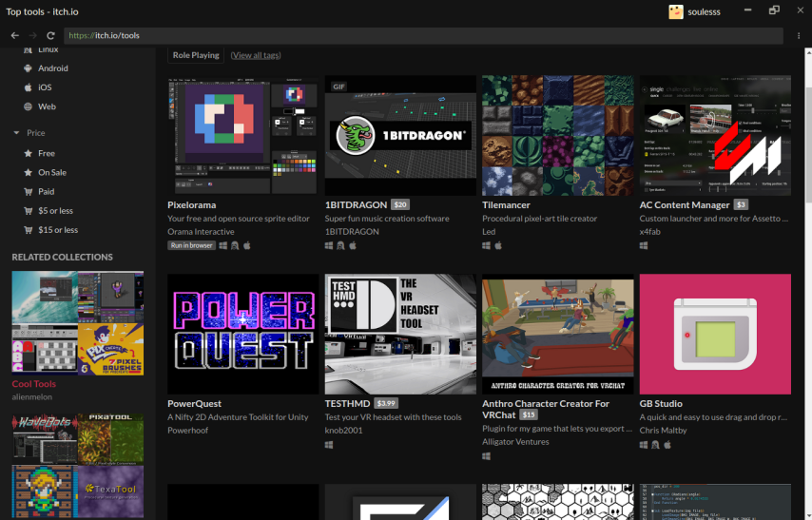This screenshot has height=520, width=812.
Task: Open the browser kebab menu
Action: click(799, 36)
